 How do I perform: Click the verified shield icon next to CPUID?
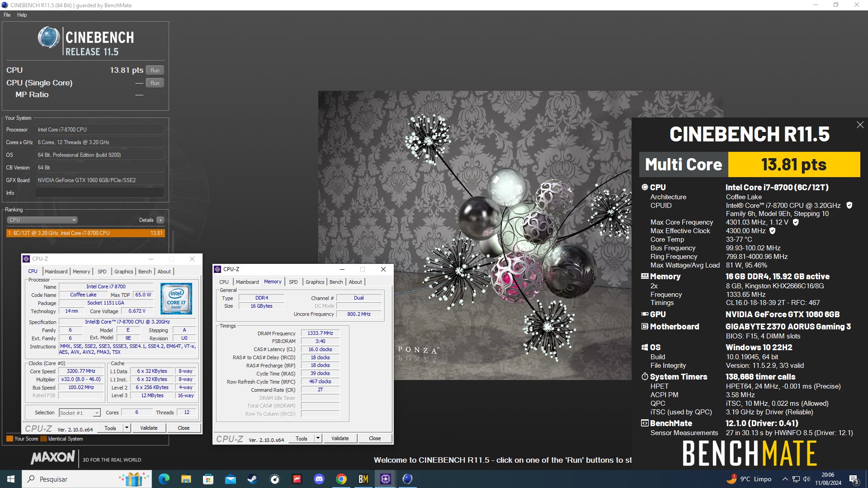pos(849,206)
